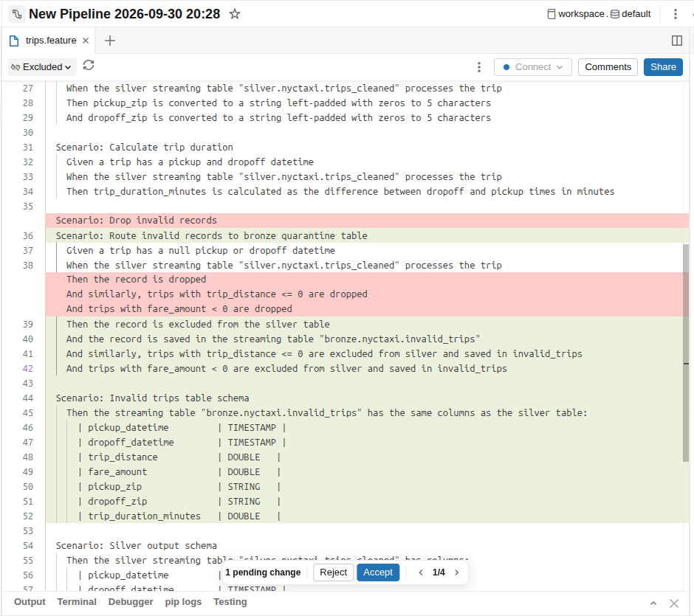Image resolution: width=694 pixels, height=616 pixels.
Task: Open the Excluded dropdown
Action: [41, 67]
